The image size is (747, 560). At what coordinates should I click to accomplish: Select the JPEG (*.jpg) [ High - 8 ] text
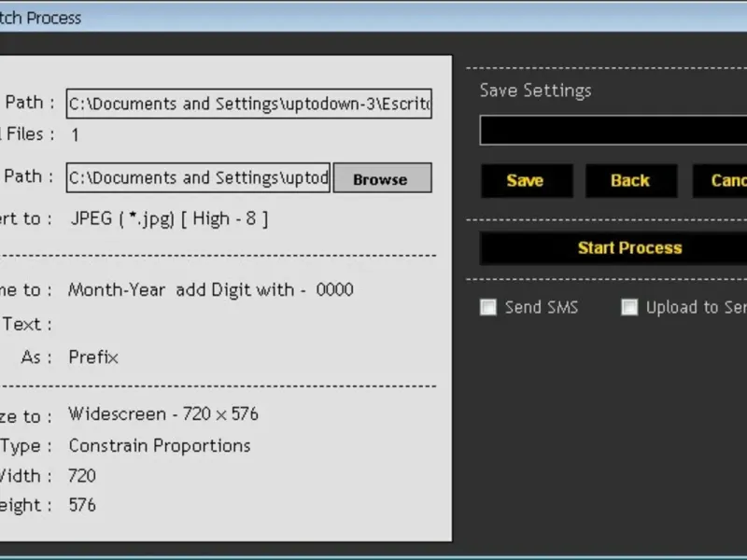point(169,219)
